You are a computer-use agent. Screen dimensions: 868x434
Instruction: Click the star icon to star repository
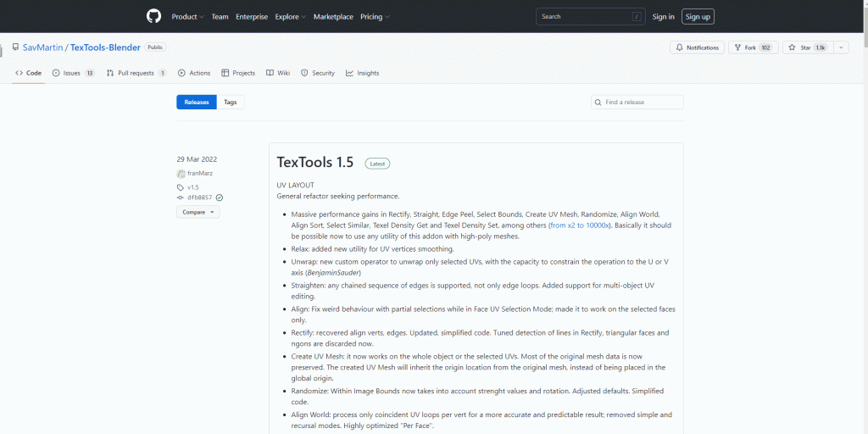(793, 48)
